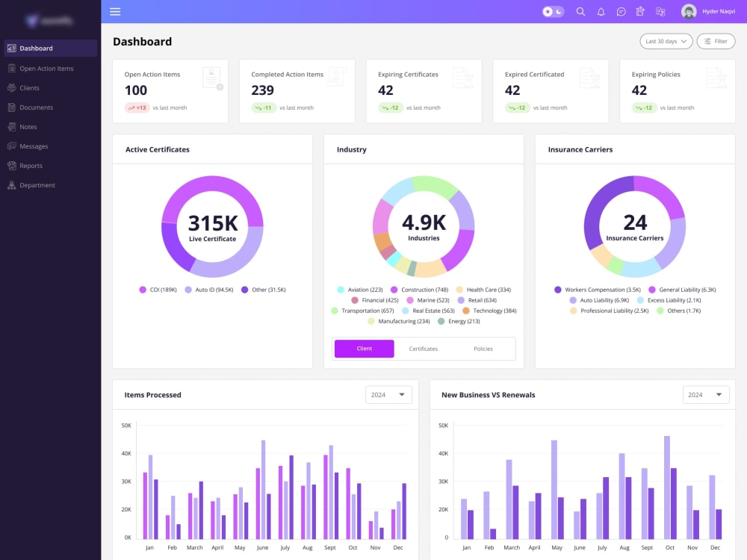Click the Transportation (657) legend entry
Image resolution: width=747 pixels, height=560 pixels.
(362, 311)
